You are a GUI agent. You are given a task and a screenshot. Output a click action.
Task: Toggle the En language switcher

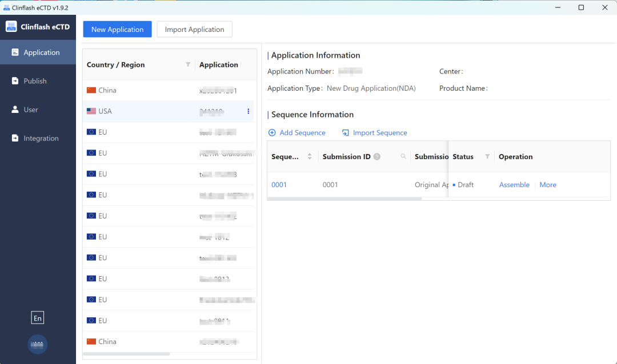[38, 318]
